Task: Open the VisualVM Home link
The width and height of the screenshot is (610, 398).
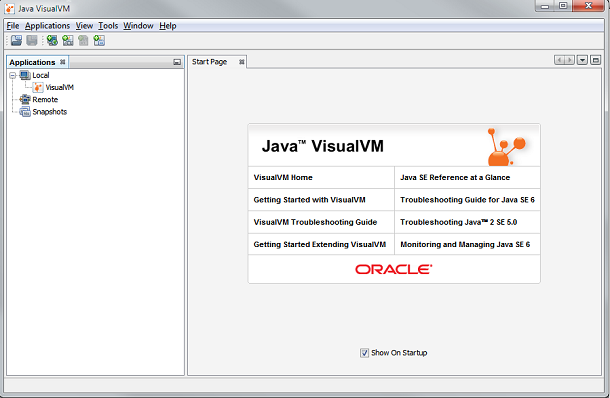Action: [x=283, y=177]
